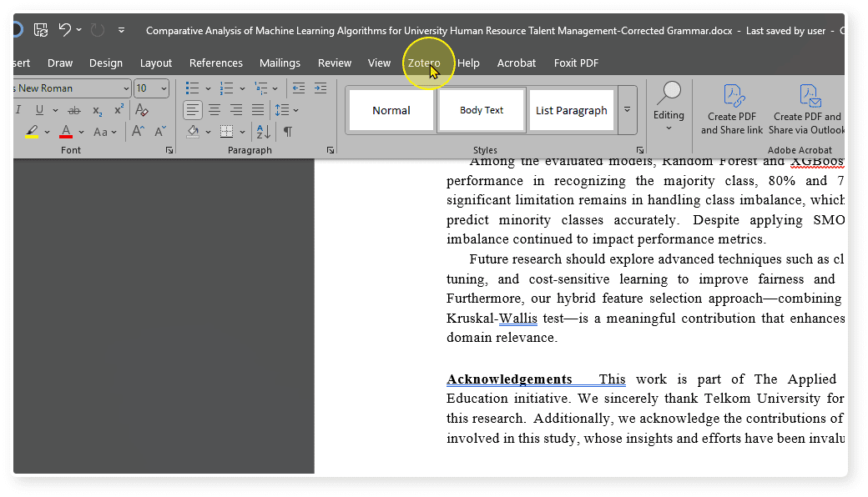This screenshot has width=868, height=497.
Task: Open the Editing search menu
Action: click(669, 108)
